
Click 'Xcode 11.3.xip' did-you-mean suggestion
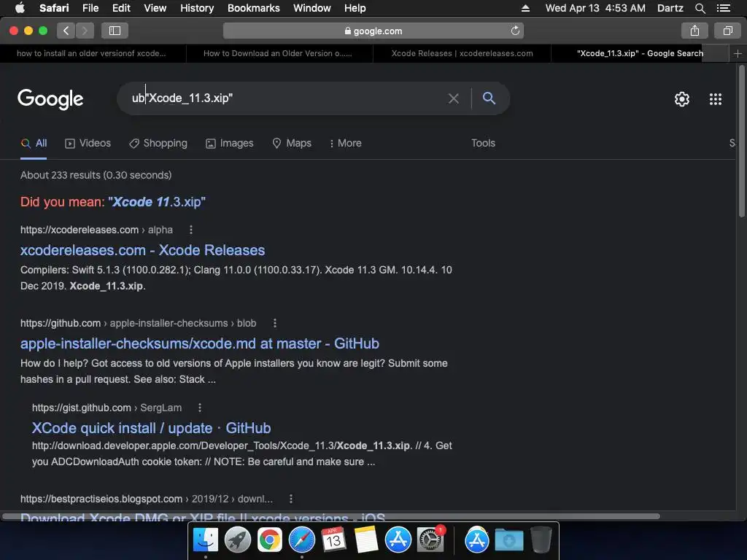[x=158, y=202]
